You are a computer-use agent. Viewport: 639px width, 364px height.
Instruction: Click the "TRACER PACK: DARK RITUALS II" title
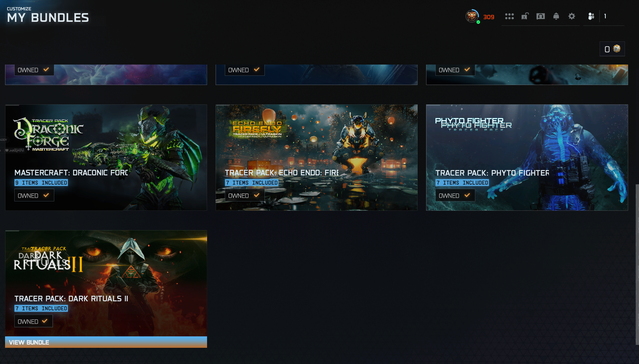71,299
